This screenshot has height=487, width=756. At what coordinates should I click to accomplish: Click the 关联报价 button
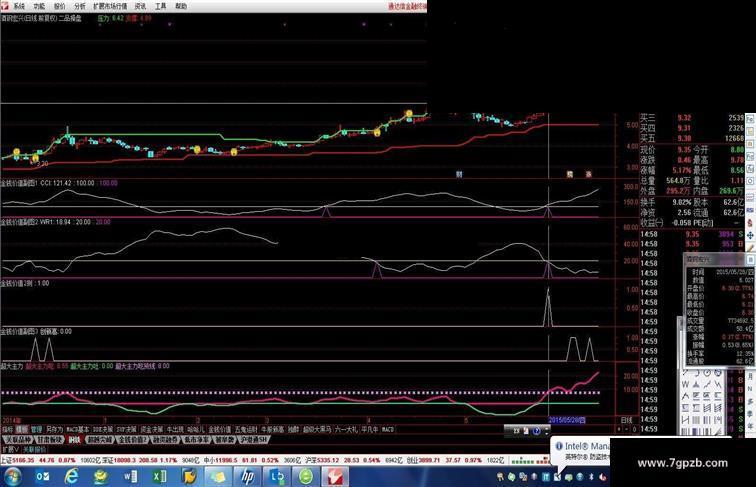pos(35,449)
